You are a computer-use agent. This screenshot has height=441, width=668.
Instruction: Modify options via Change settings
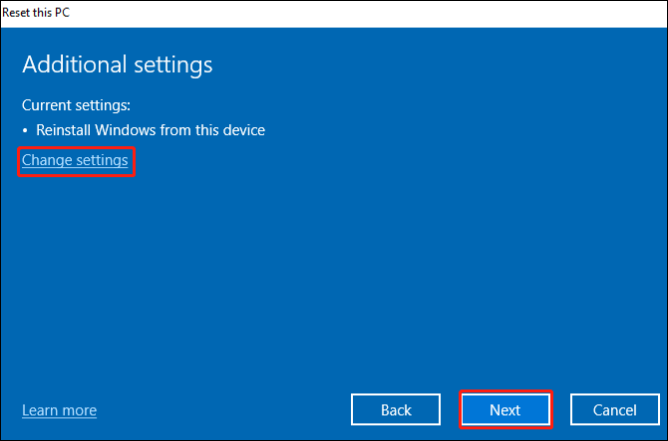(x=75, y=160)
